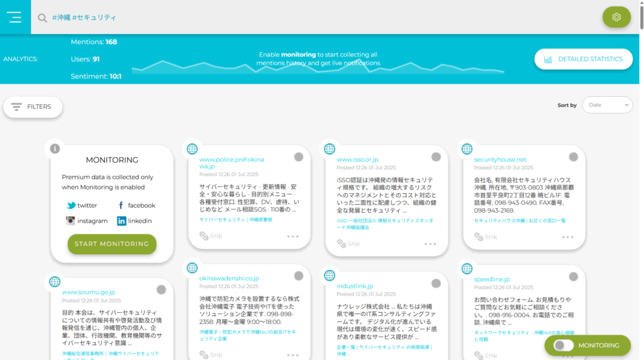This screenshot has width=644, height=360.
Task: Click the globe icon on the police.pref.okinawa card
Action: pos(192,149)
